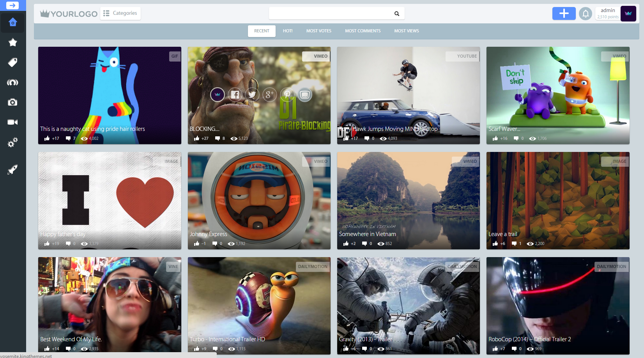
Task: Select the RECENT tab
Action: point(262,31)
